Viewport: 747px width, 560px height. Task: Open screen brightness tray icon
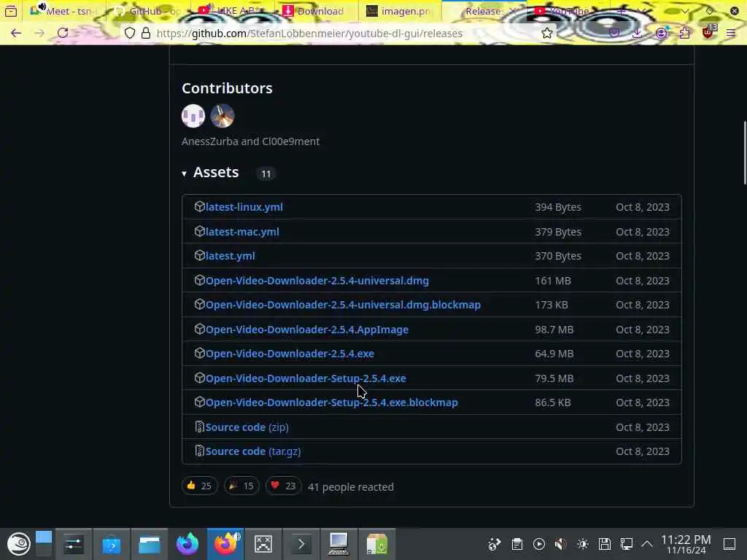tap(583, 544)
